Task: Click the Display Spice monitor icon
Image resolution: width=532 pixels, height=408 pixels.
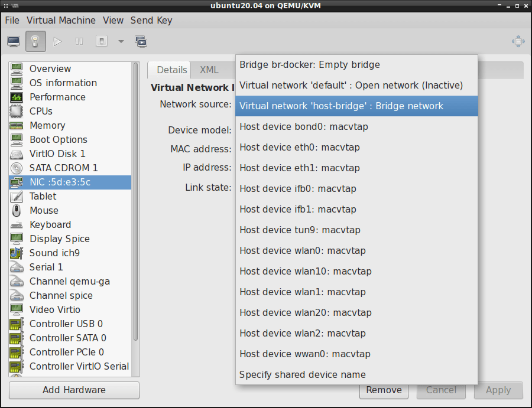Action: tap(17, 239)
